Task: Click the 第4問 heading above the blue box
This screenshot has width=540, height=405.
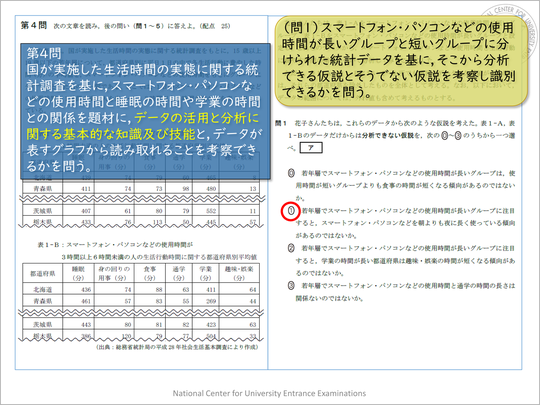Action: tap(33, 25)
